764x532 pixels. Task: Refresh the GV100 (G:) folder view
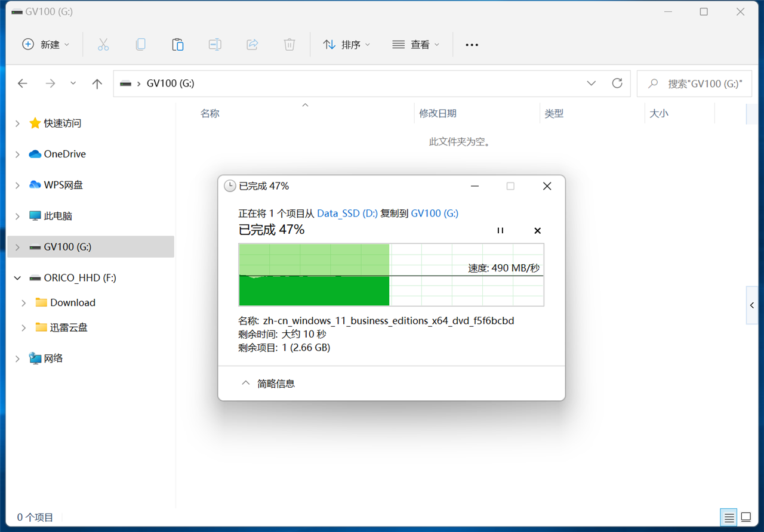pyautogui.click(x=617, y=83)
